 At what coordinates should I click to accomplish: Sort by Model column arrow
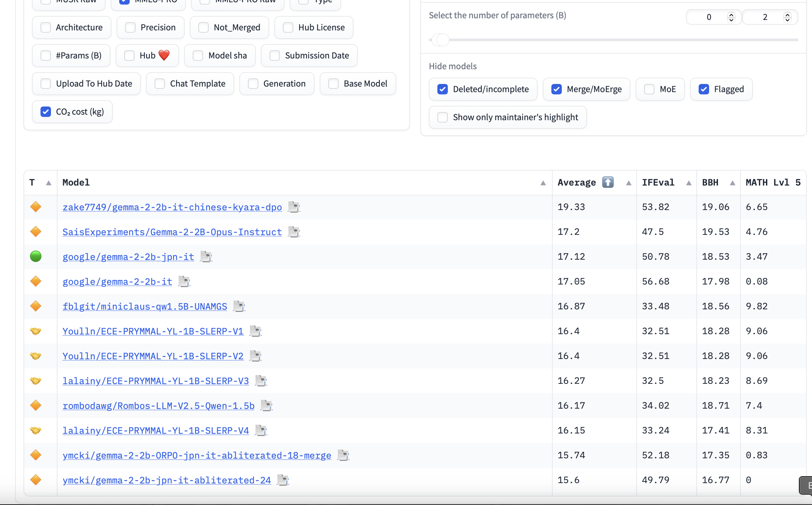[543, 183]
